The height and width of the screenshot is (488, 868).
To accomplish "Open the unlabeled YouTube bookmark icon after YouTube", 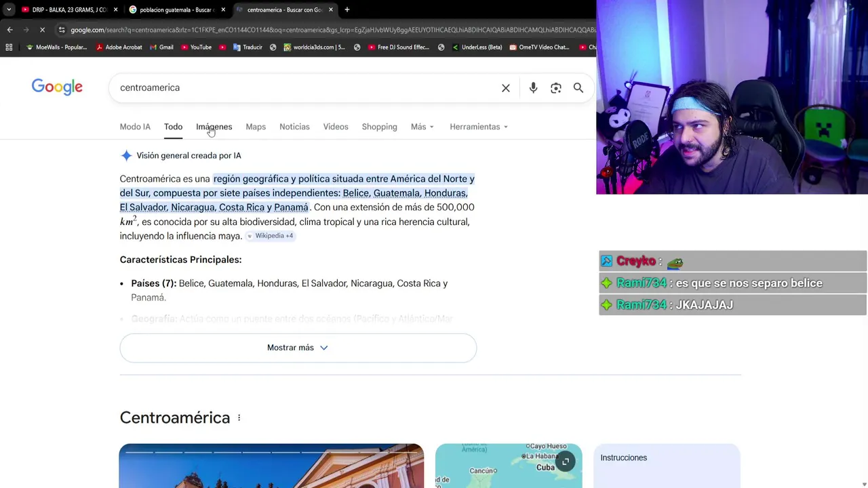I will tap(222, 47).
